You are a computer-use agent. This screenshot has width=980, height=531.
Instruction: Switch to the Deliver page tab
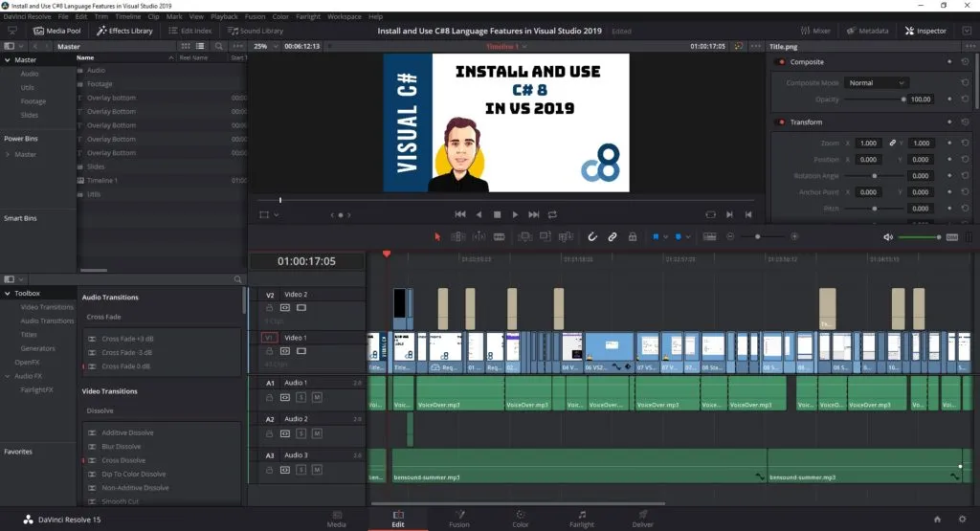coord(642,519)
